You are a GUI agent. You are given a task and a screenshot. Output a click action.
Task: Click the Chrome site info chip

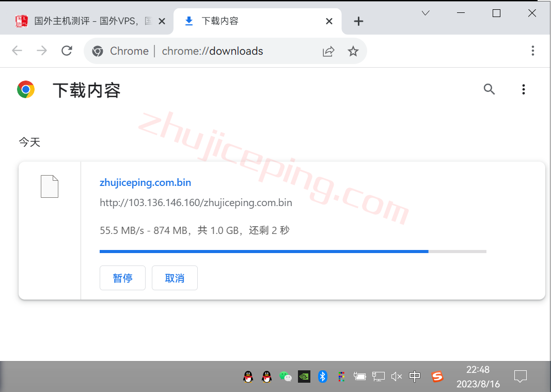coord(120,51)
